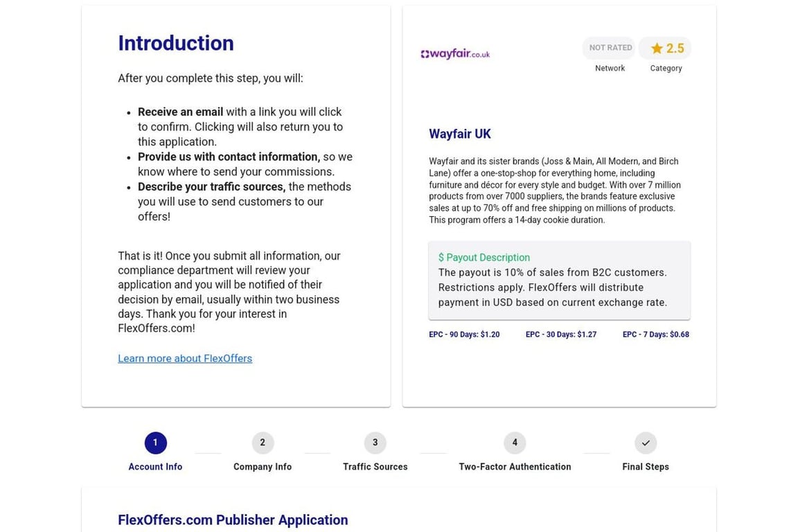Open the Learn more about FlexOffers link
The image size is (798, 532).
pos(185,358)
